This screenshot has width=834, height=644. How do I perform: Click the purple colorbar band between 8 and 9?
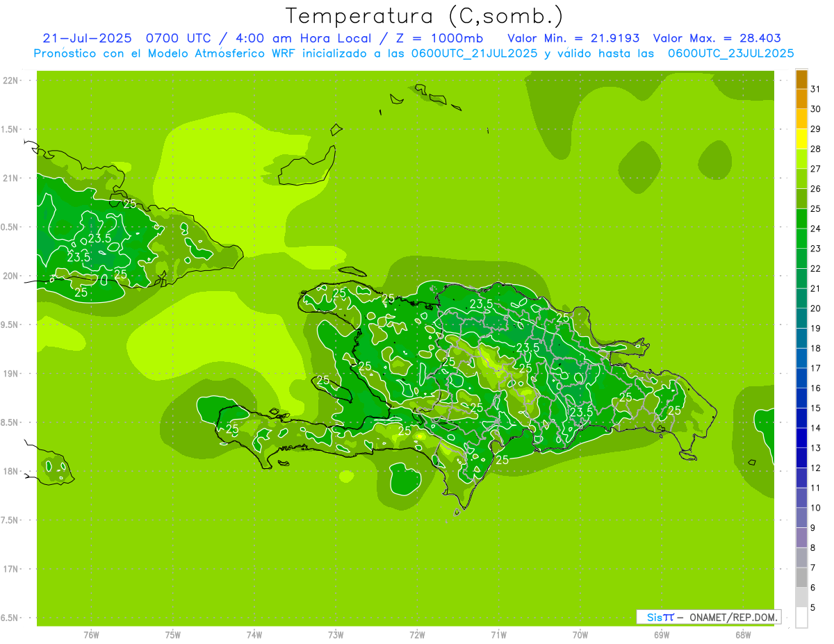click(x=801, y=538)
